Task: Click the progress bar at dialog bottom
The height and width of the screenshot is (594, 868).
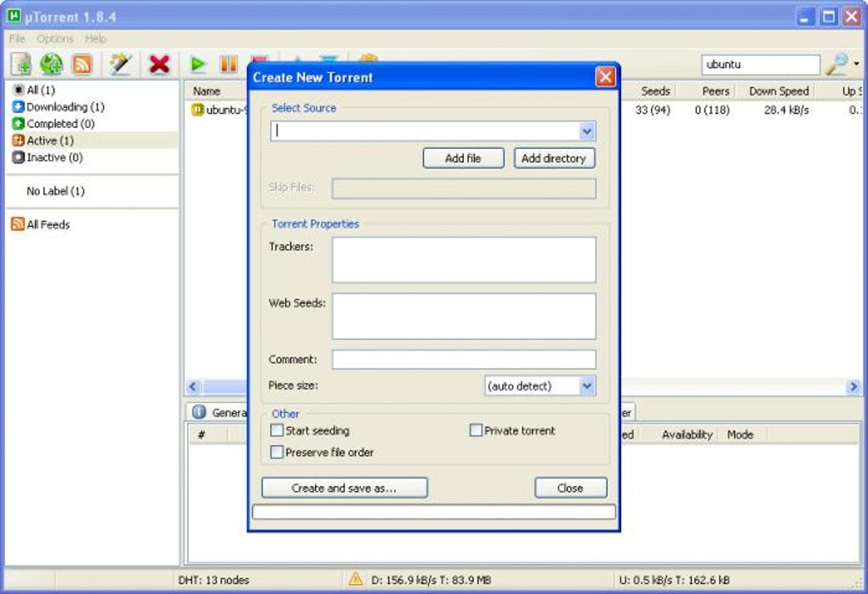Action: 434,511
